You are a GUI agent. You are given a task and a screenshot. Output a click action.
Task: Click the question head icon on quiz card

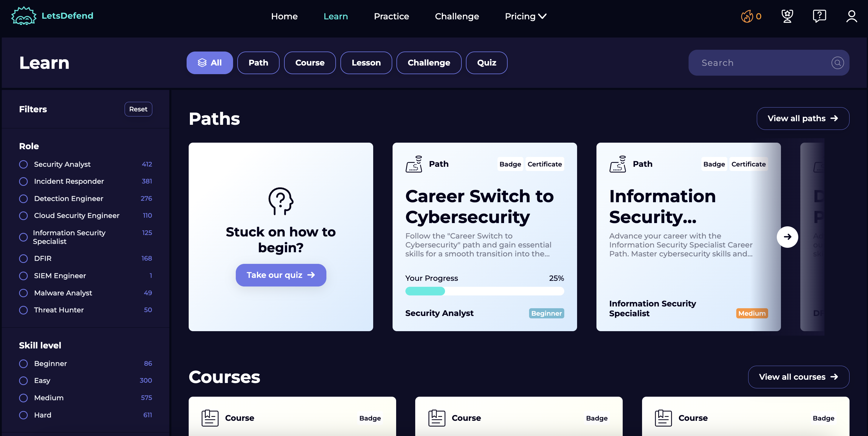coord(280,201)
